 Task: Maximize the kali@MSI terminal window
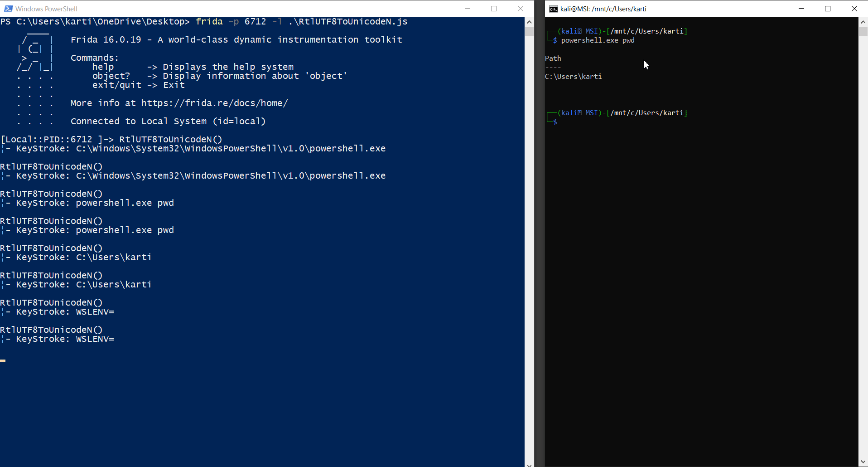(x=828, y=9)
